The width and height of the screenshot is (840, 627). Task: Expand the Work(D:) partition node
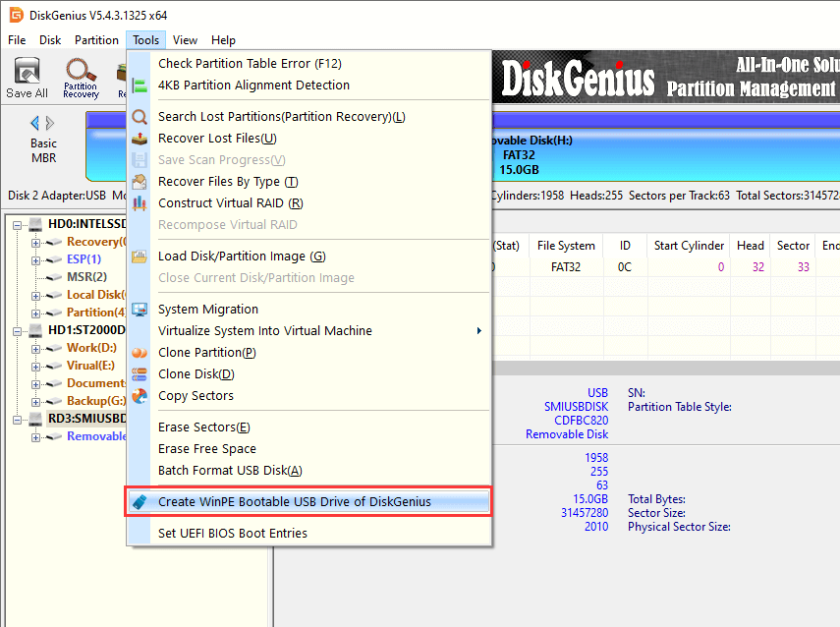click(36, 348)
